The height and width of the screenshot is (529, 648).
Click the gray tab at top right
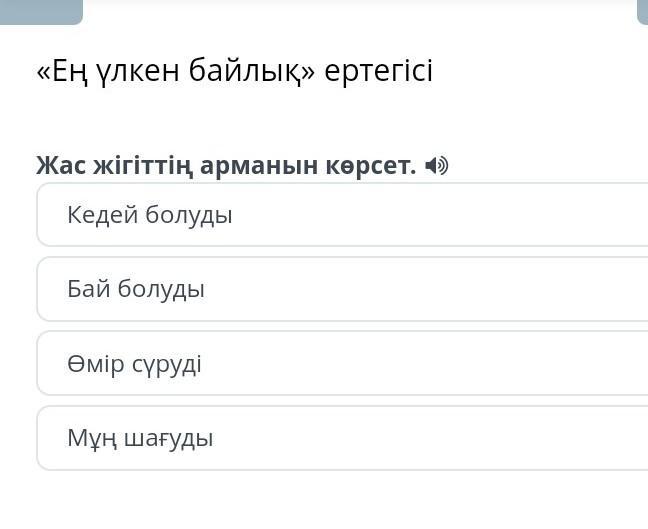(x=642, y=11)
